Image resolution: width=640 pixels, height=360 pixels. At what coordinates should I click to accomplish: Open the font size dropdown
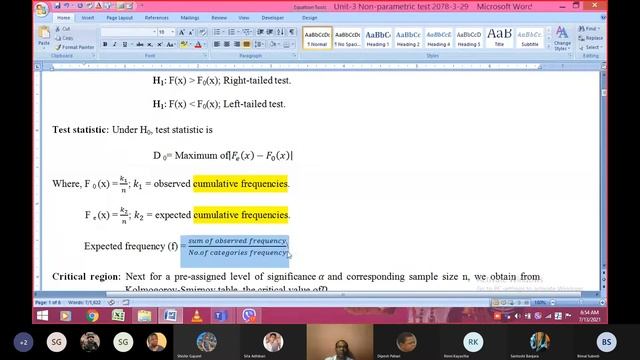173,32
